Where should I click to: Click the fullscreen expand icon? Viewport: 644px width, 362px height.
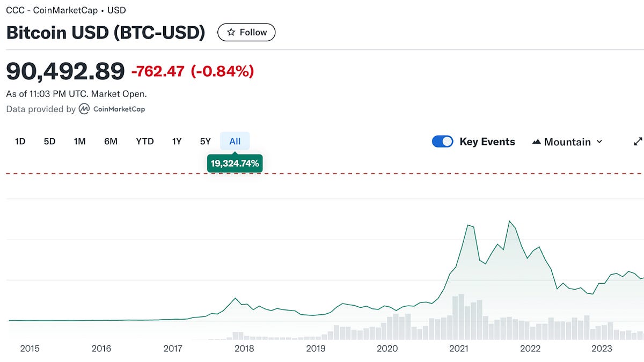(638, 141)
